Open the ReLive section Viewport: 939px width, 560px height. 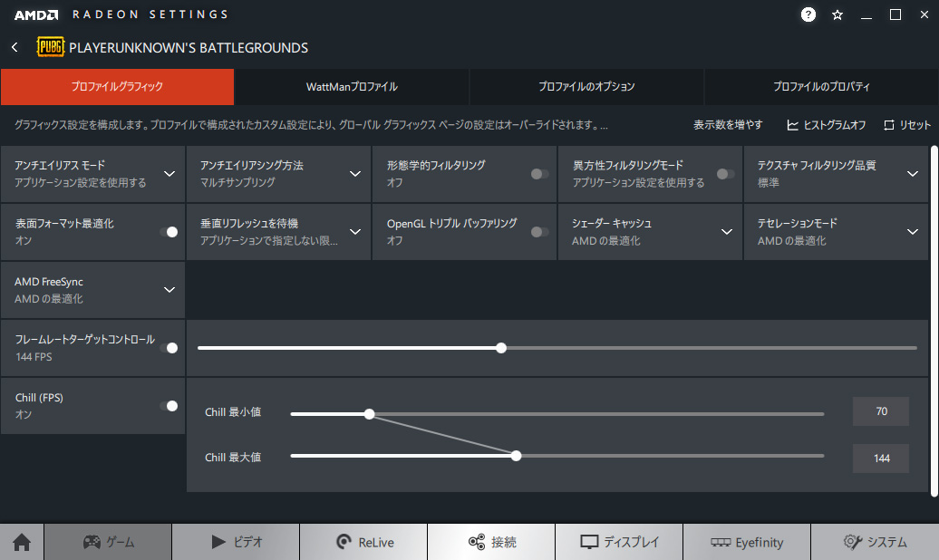(x=363, y=542)
